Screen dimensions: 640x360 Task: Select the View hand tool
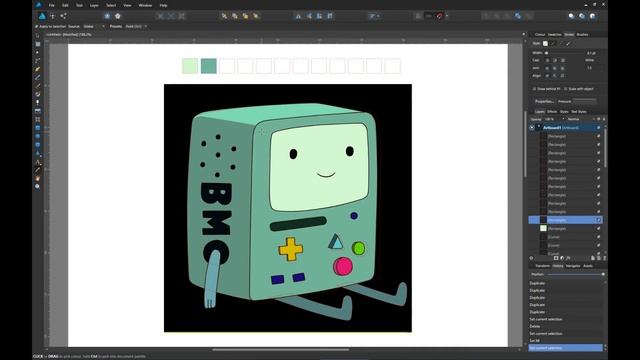point(38,178)
